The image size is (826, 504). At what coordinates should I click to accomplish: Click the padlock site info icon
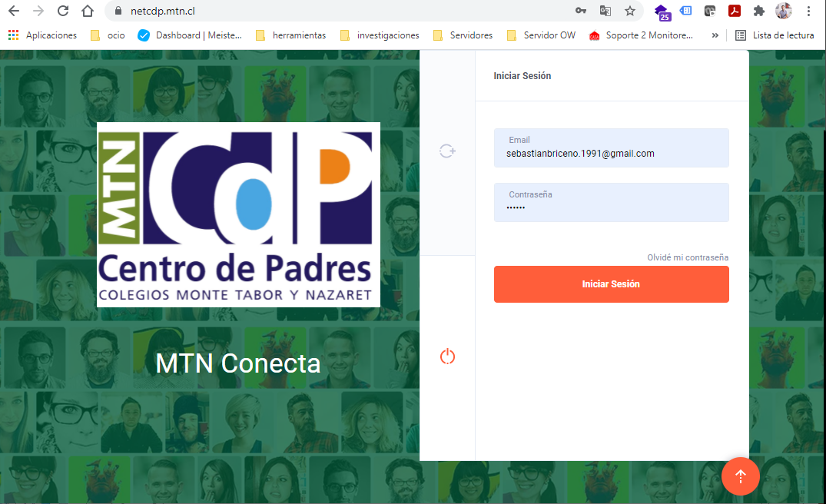pos(118,11)
